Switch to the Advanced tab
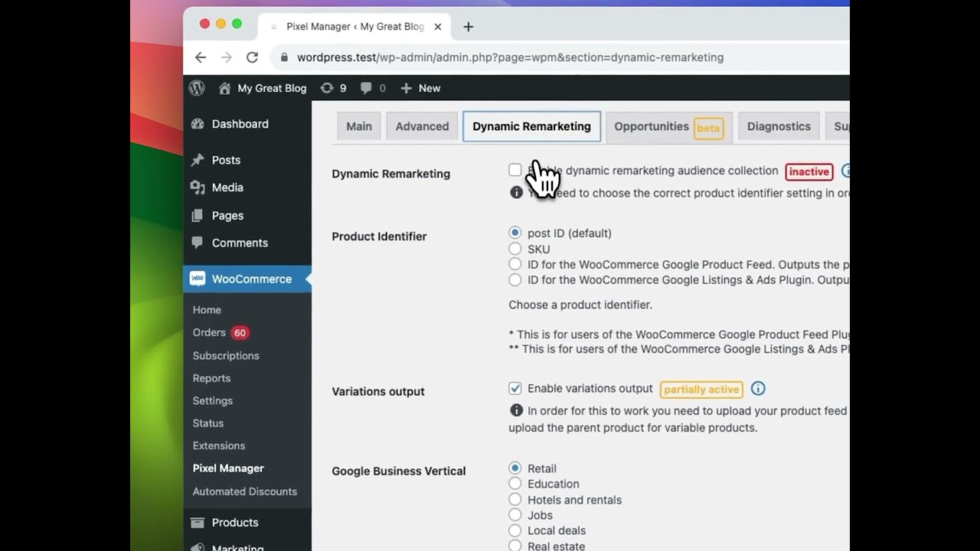 pos(422,127)
